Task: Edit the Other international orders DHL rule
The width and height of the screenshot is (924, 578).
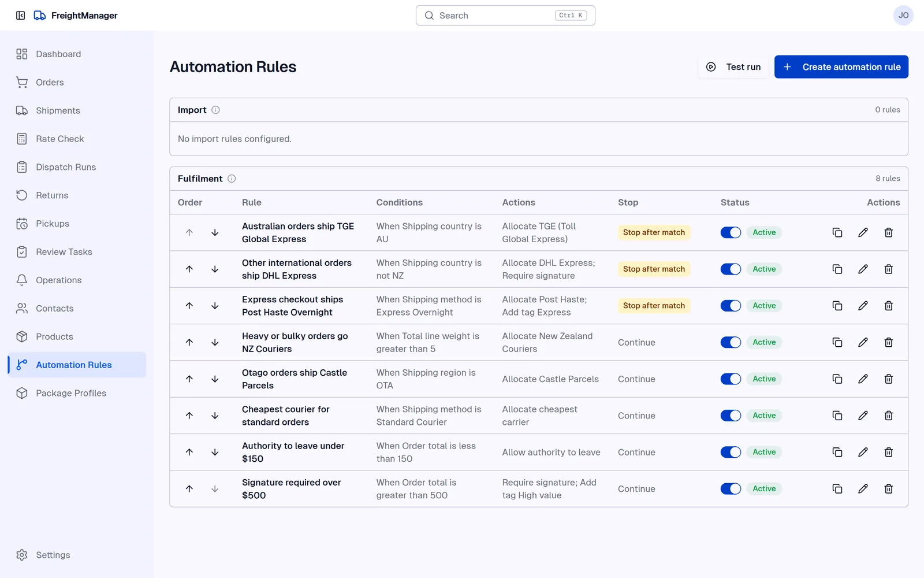Action: point(863,269)
